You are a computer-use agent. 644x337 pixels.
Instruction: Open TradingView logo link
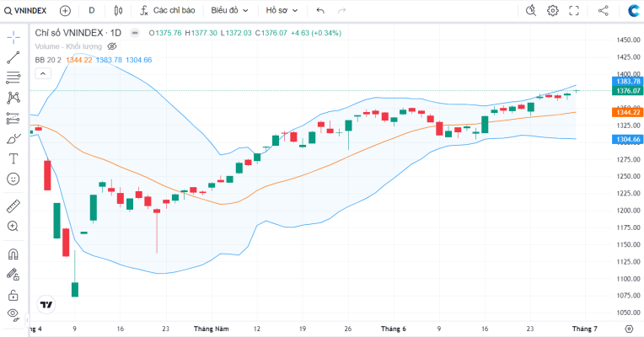[x=46, y=305]
